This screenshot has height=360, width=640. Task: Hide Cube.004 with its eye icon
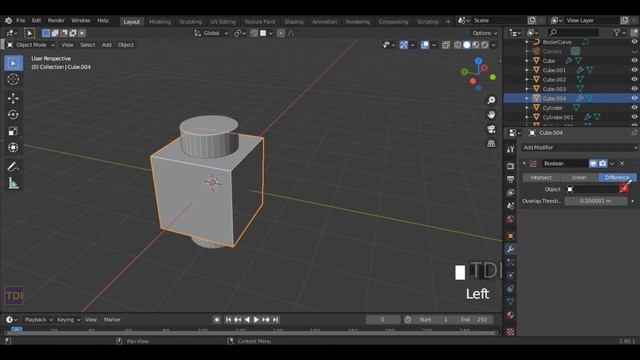tap(634, 98)
